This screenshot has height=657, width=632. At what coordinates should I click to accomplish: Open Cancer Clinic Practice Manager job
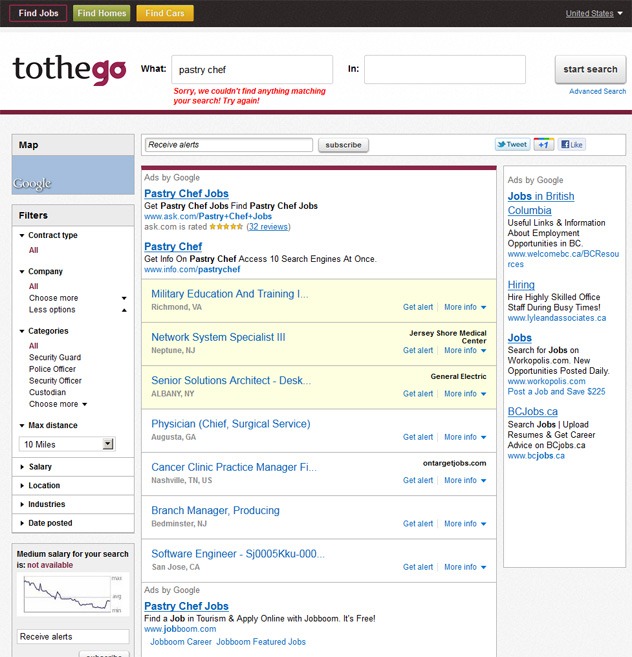(x=234, y=467)
